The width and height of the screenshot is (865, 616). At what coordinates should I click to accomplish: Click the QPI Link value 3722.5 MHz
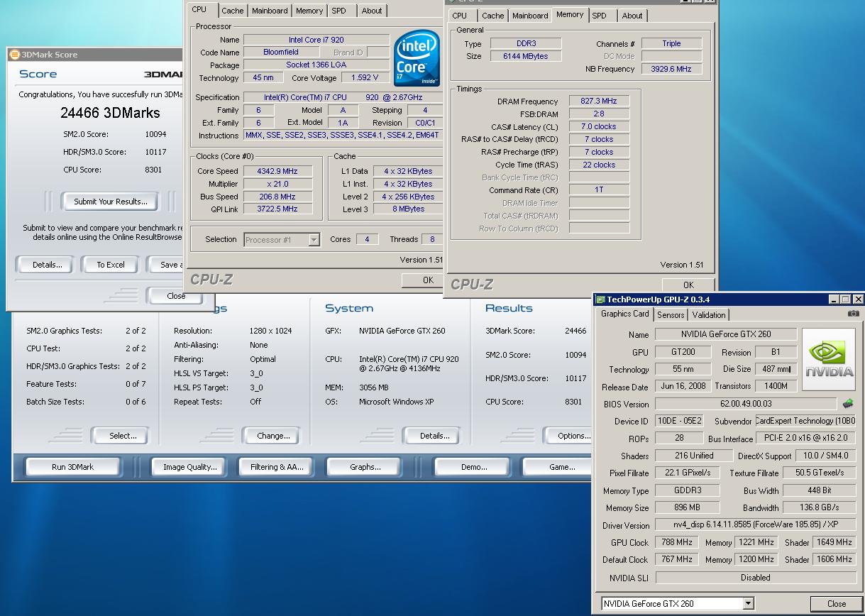tap(277, 209)
